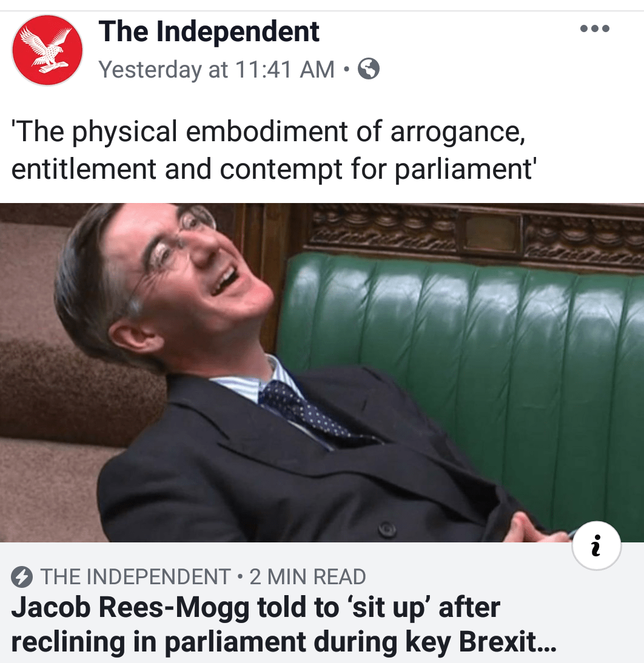Screen dimensions: 644x663
Task: Open the article preview photo
Action: 322,373
